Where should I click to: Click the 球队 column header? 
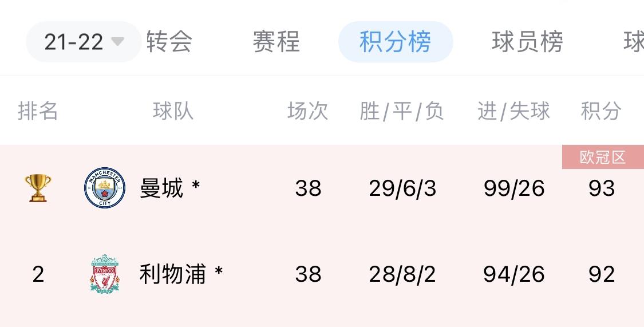pos(173,111)
